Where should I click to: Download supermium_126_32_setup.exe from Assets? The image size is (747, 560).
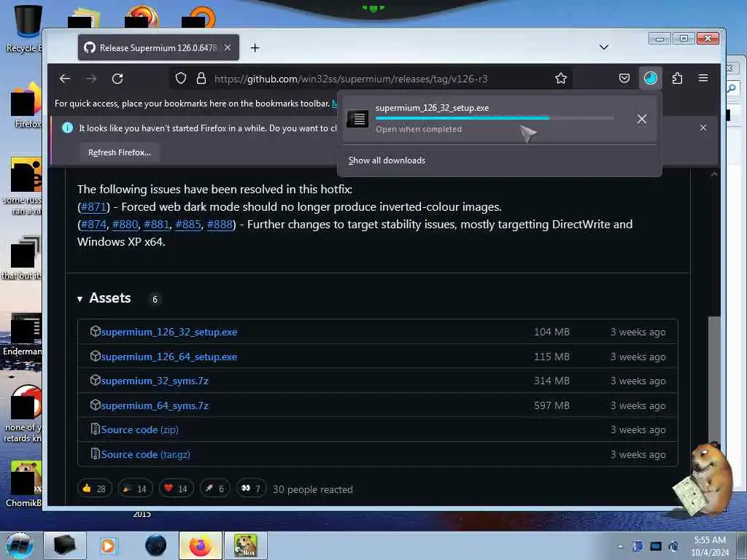click(169, 332)
